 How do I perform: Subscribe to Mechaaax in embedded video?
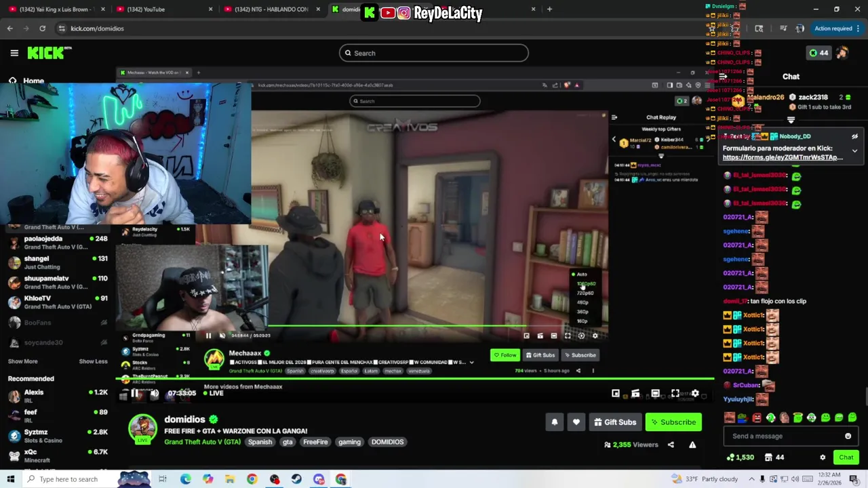[580, 355]
